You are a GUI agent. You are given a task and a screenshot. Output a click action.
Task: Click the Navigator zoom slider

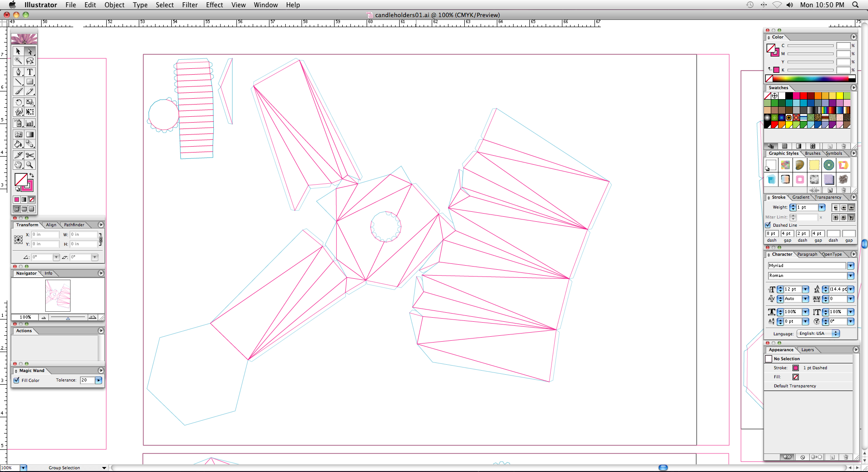click(68, 318)
